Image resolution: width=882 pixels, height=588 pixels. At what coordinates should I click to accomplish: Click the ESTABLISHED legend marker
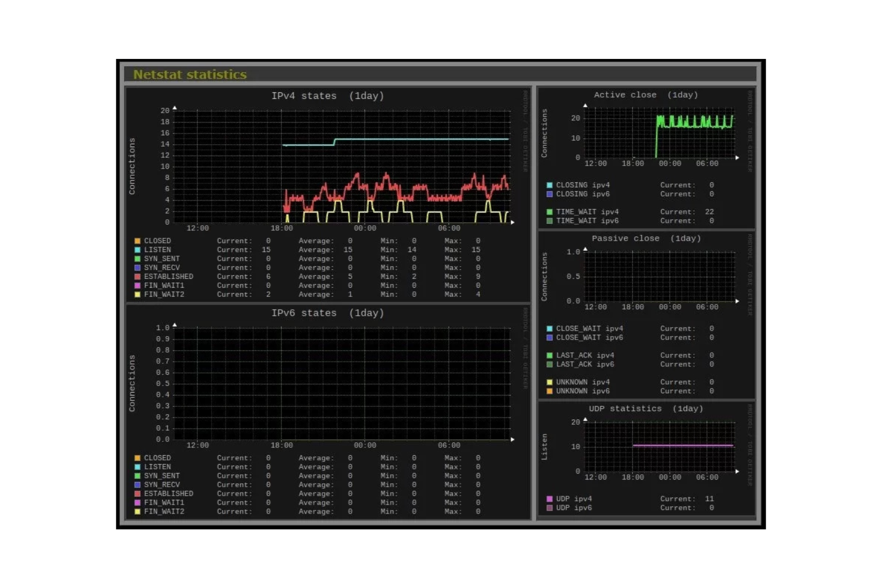tap(138, 276)
